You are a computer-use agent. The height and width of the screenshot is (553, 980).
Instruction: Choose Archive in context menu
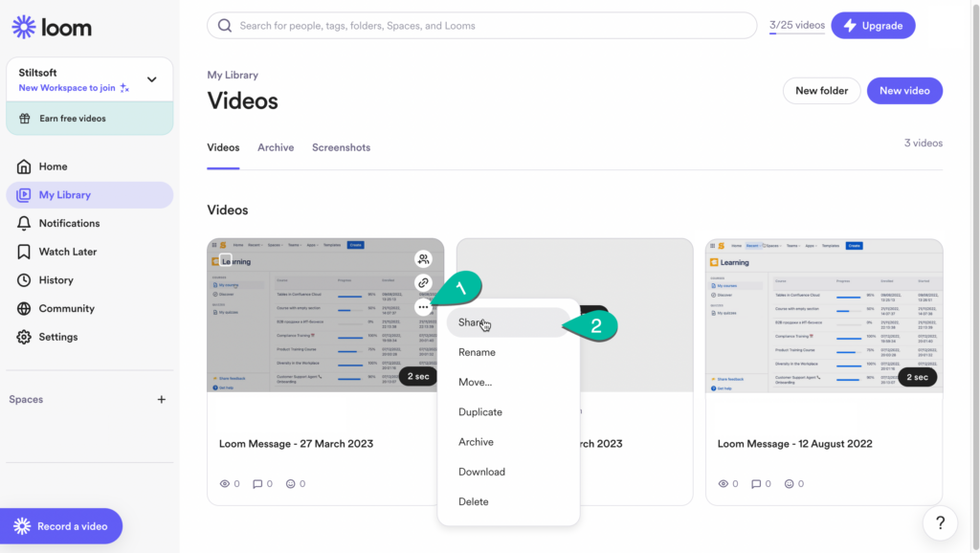pos(508,442)
